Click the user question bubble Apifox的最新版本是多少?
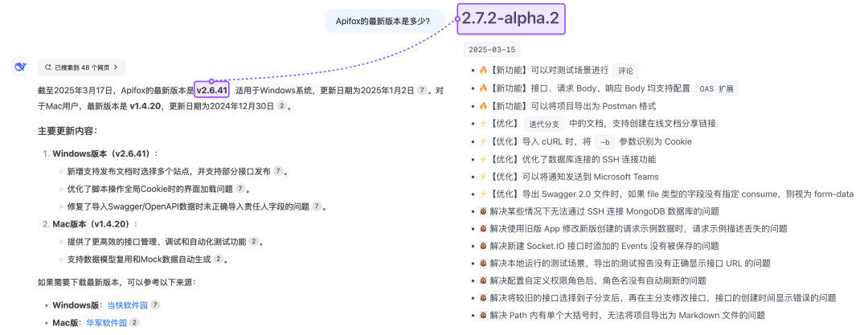The height and width of the screenshot is (335, 868). click(384, 21)
